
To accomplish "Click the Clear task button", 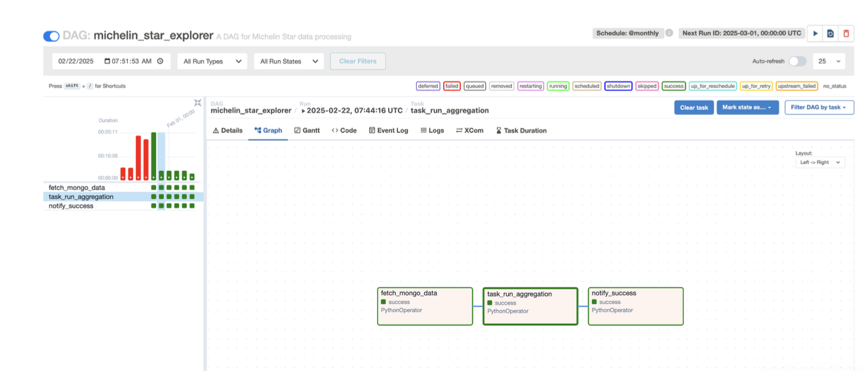I will 694,107.
